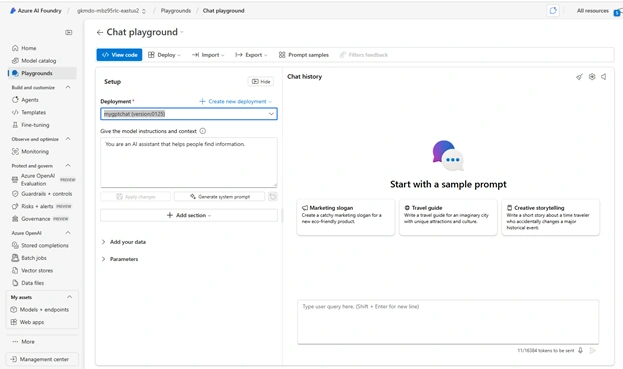
Task: Open the Export dropdown
Action: tap(251, 55)
